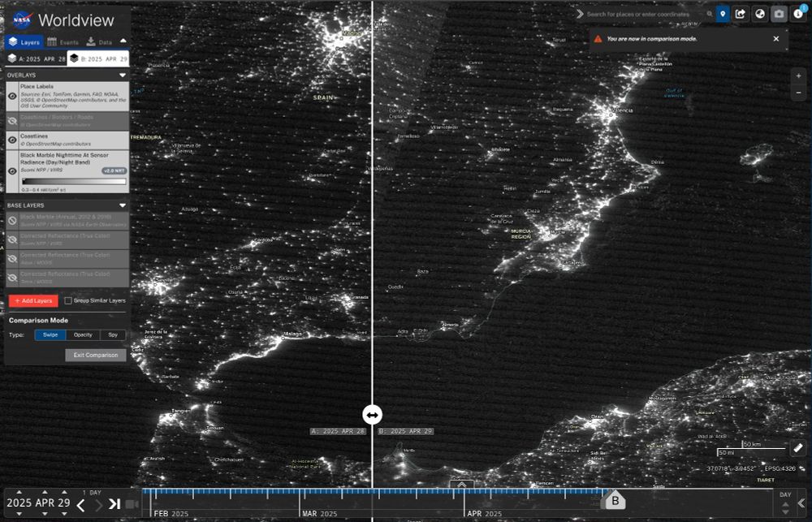812x522 pixels.
Task: Expand the timeline data availability panel
Action: 461,485
